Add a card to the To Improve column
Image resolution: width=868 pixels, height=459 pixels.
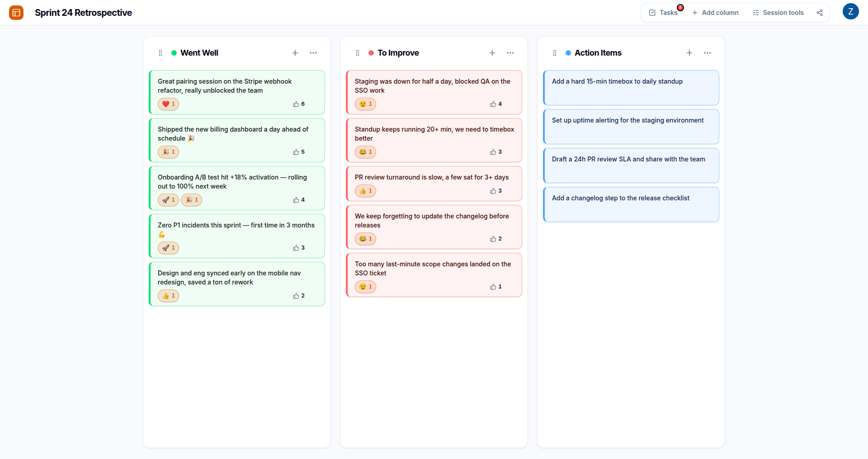click(492, 53)
